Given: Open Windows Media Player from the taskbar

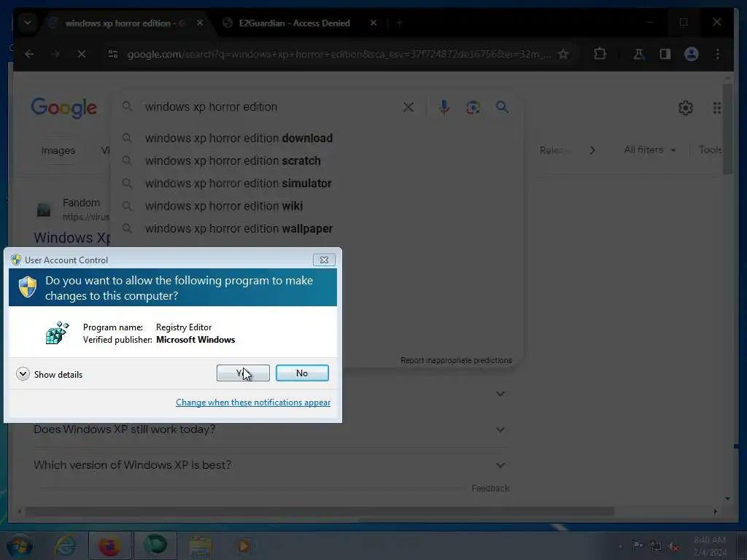Looking at the screenshot, I should (244, 545).
